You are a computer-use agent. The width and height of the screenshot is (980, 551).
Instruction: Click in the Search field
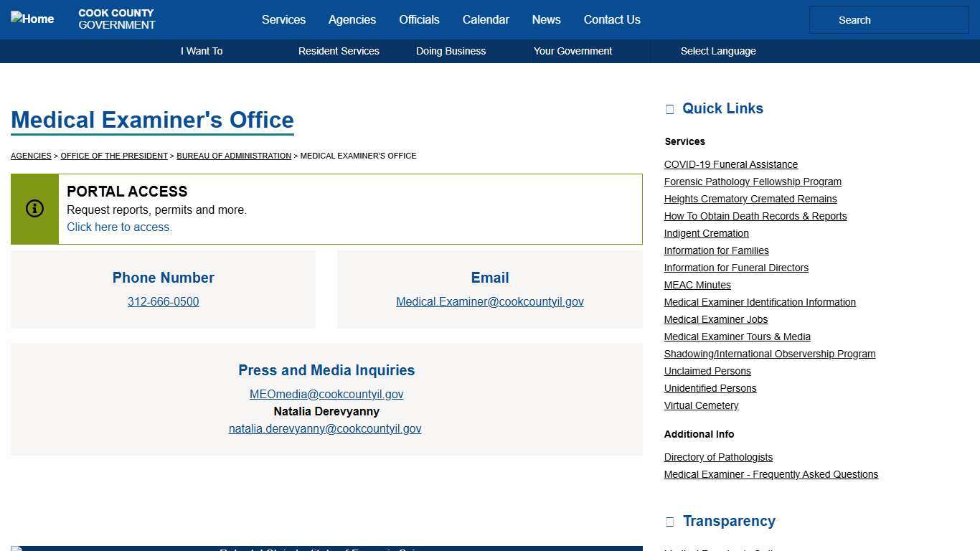coord(888,20)
